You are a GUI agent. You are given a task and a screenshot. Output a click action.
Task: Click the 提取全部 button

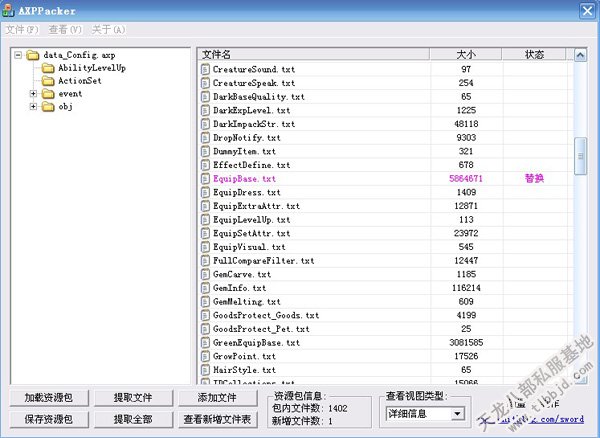(x=132, y=419)
